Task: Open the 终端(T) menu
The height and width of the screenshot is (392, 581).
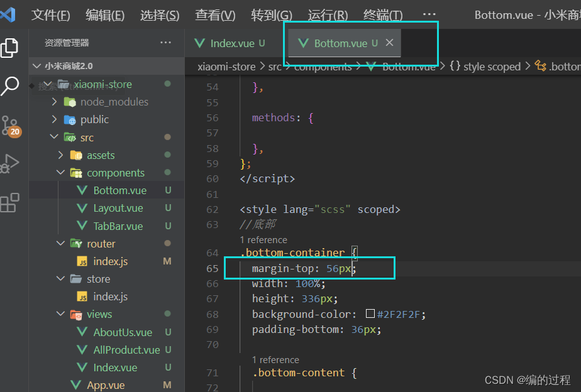Action: (x=383, y=15)
